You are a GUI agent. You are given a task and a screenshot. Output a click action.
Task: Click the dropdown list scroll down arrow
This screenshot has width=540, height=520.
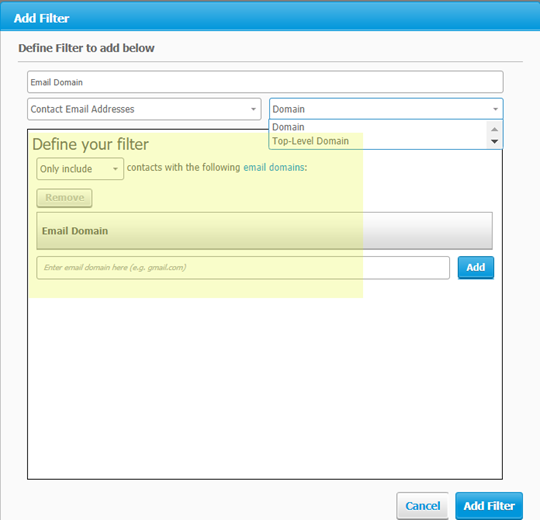[495, 142]
